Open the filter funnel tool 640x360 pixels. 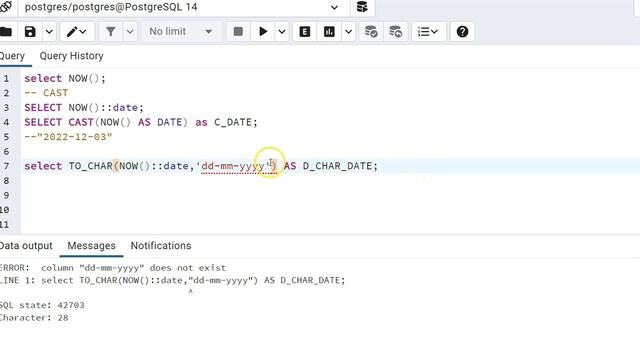point(111,32)
